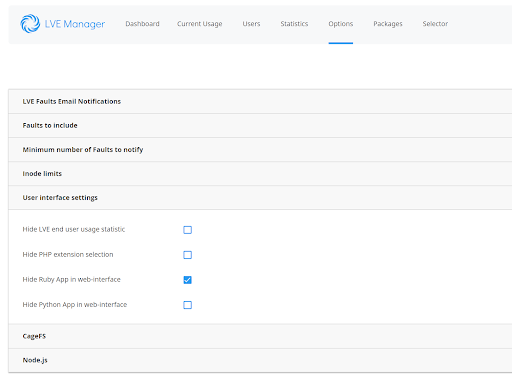This screenshot has width=512, height=377.
Task: Open the Dashboard tab
Action: click(x=142, y=24)
